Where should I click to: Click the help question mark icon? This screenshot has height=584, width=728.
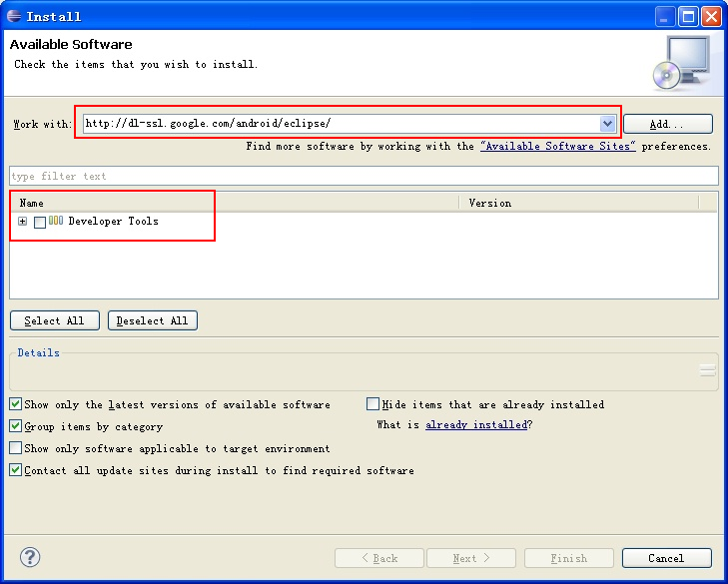(30, 557)
